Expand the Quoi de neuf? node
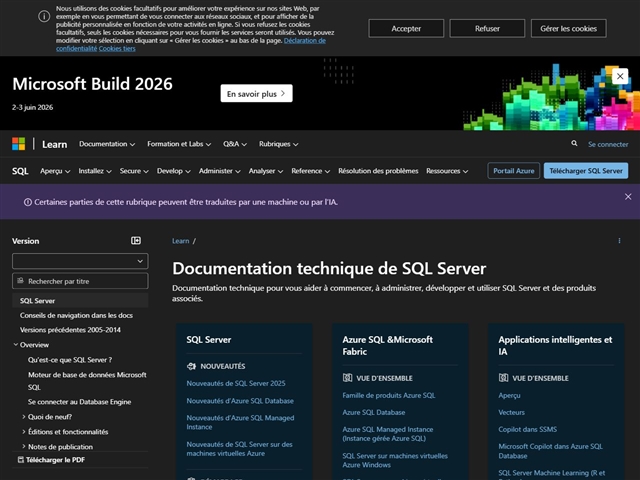The image size is (640, 480). (x=24, y=417)
